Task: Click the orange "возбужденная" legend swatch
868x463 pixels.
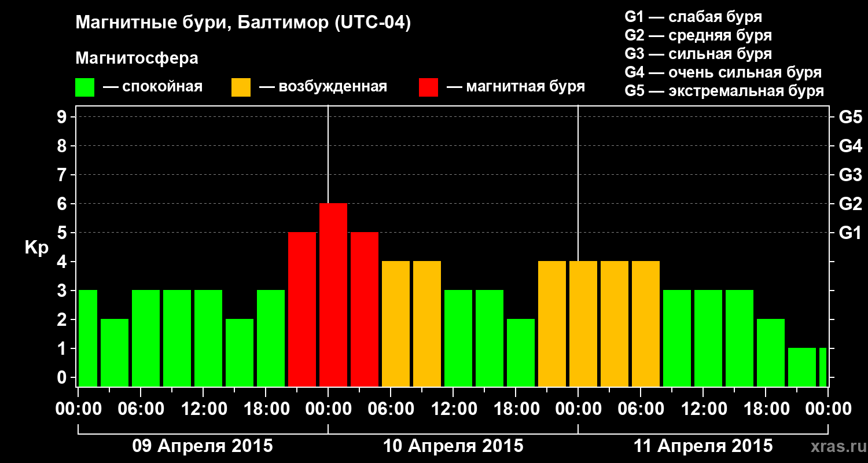Action: click(x=241, y=87)
